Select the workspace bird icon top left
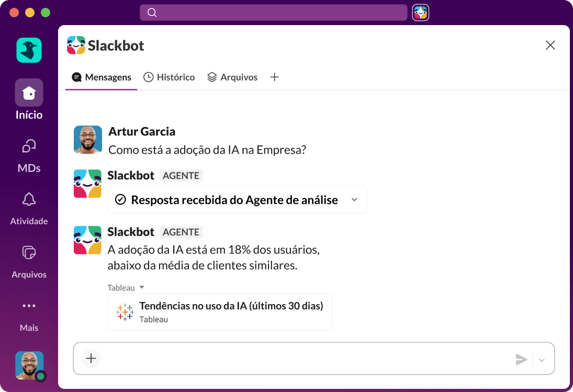Screen dimensions: 573x392 tap(29, 50)
